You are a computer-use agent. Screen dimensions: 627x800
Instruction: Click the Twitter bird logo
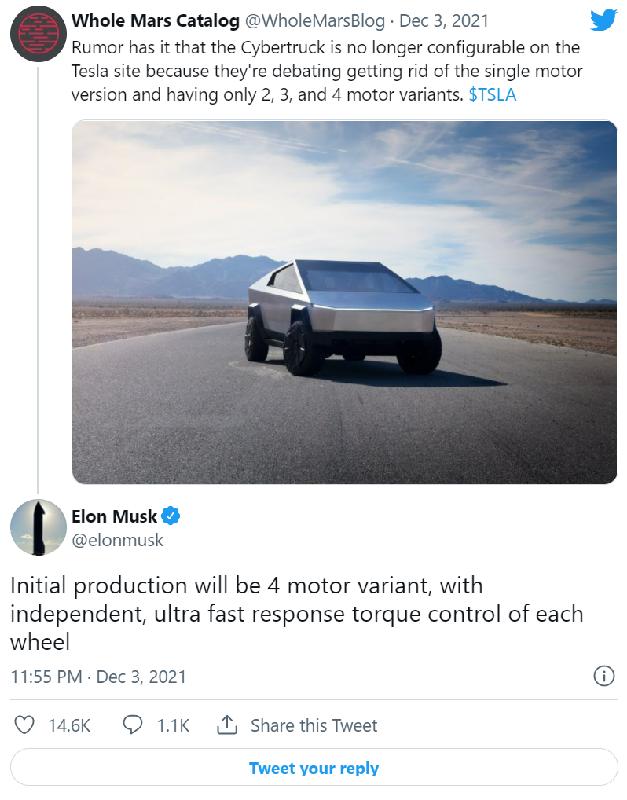[603, 20]
